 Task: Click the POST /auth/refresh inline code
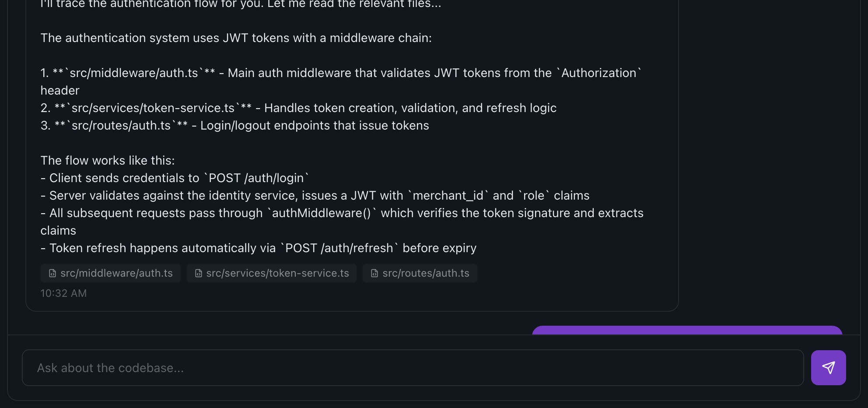pyautogui.click(x=339, y=248)
